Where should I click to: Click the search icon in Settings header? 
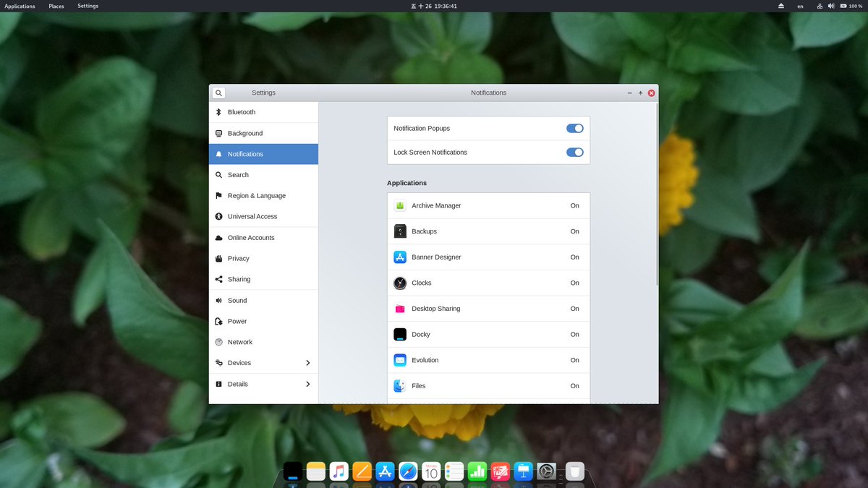[x=218, y=93]
